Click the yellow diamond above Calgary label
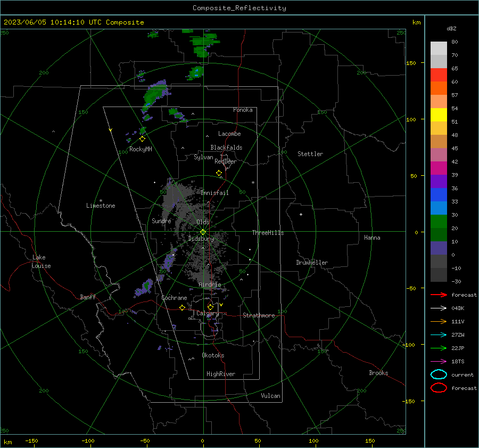This screenshot has width=479, height=448. (210, 307)
